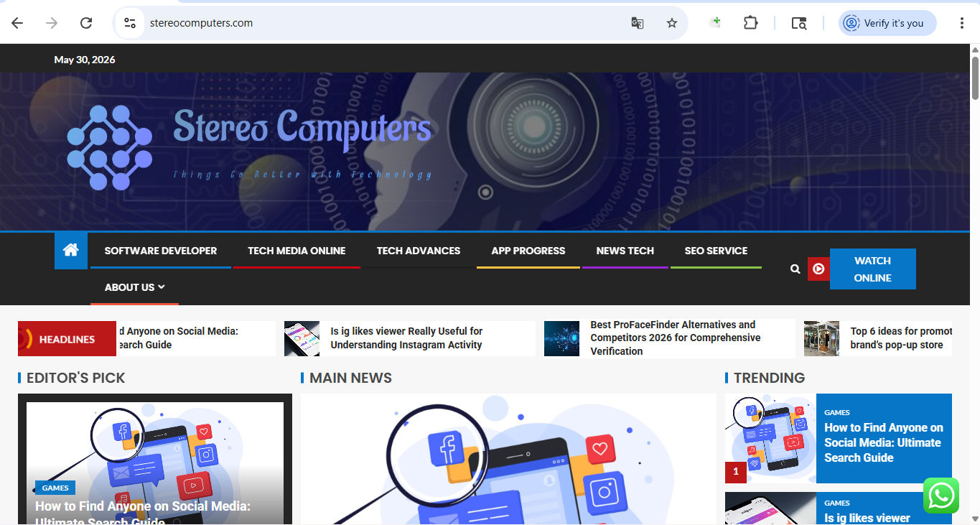Click the Main News heading
Viewport: 980px width, 525px height.
[350, 378]
